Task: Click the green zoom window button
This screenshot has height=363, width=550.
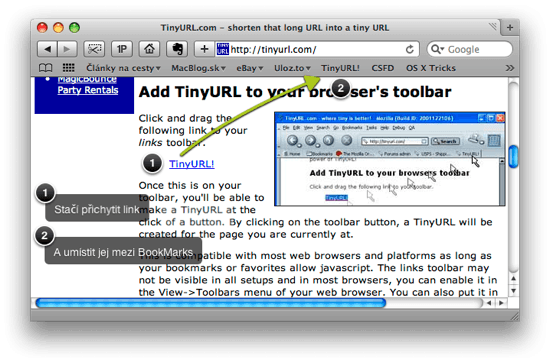Action: (74, 27)
